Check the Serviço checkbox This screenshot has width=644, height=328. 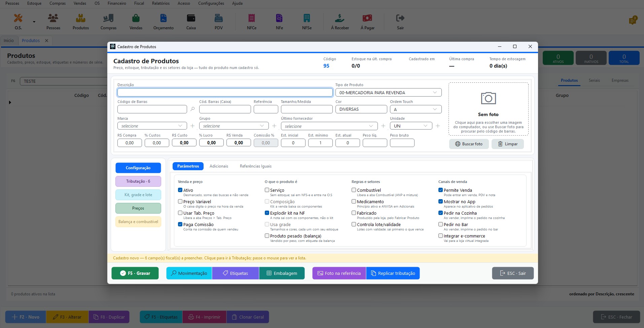(x=267, y=190)
